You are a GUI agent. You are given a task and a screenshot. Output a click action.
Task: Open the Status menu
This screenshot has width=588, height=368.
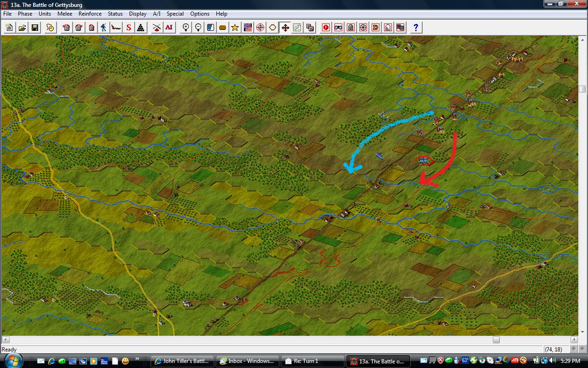point(115,14)
